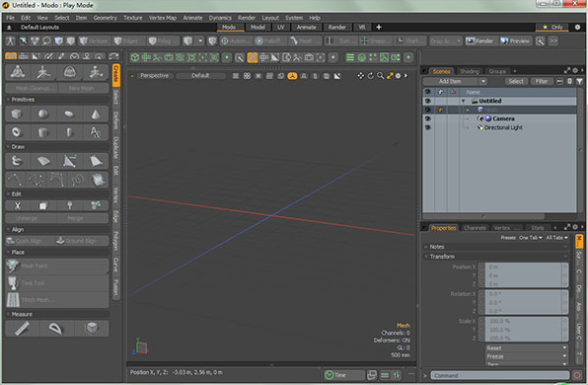Click the viewport axis gizmo
The width and height of the screenshot is (588, 385).
point(140,346)
